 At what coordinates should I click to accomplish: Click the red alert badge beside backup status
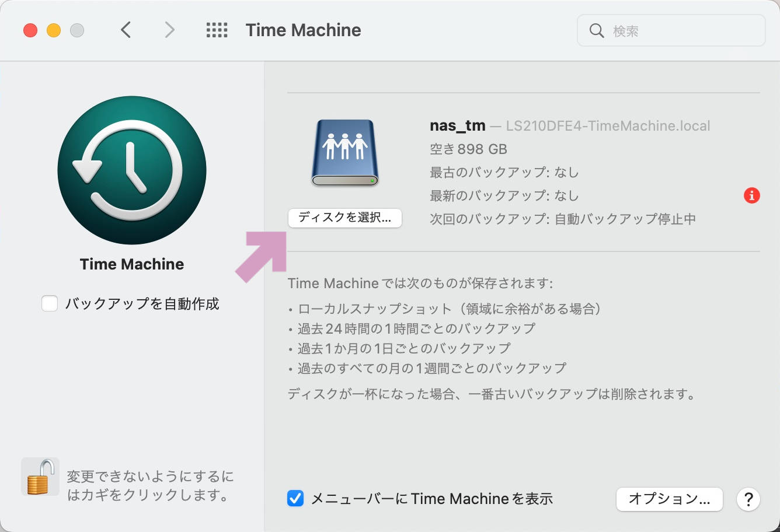pos(752,195)
